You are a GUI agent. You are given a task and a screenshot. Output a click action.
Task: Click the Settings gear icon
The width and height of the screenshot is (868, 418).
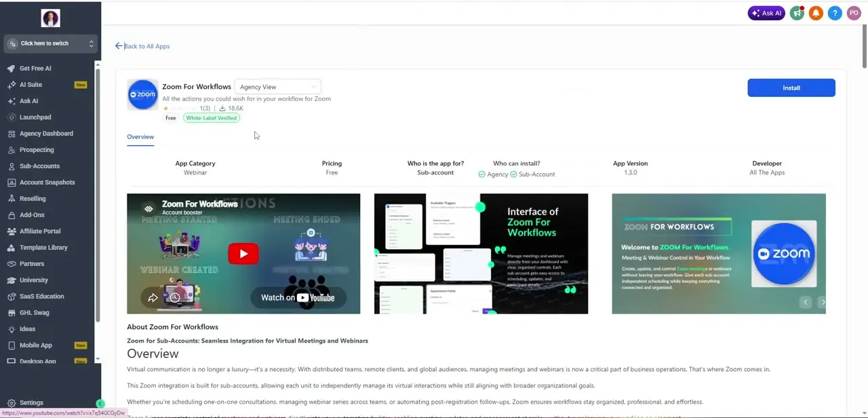click(x=12, y=403)
